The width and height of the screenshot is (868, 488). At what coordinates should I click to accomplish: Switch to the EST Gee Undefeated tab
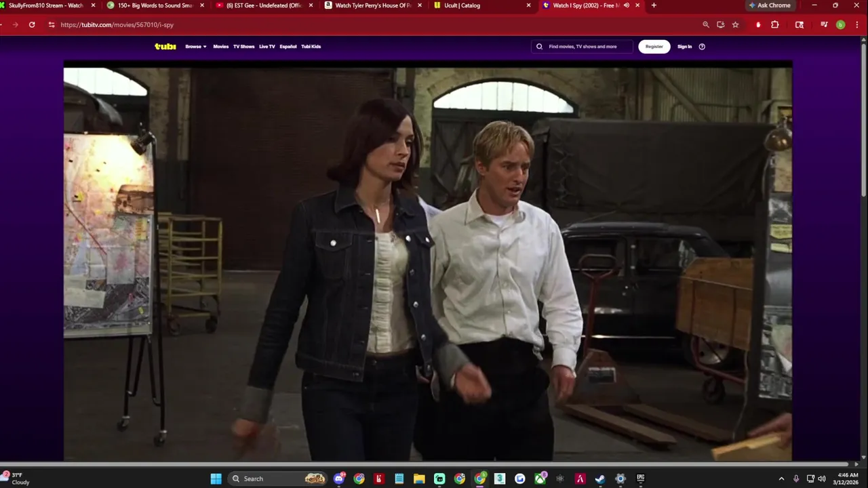264,5
